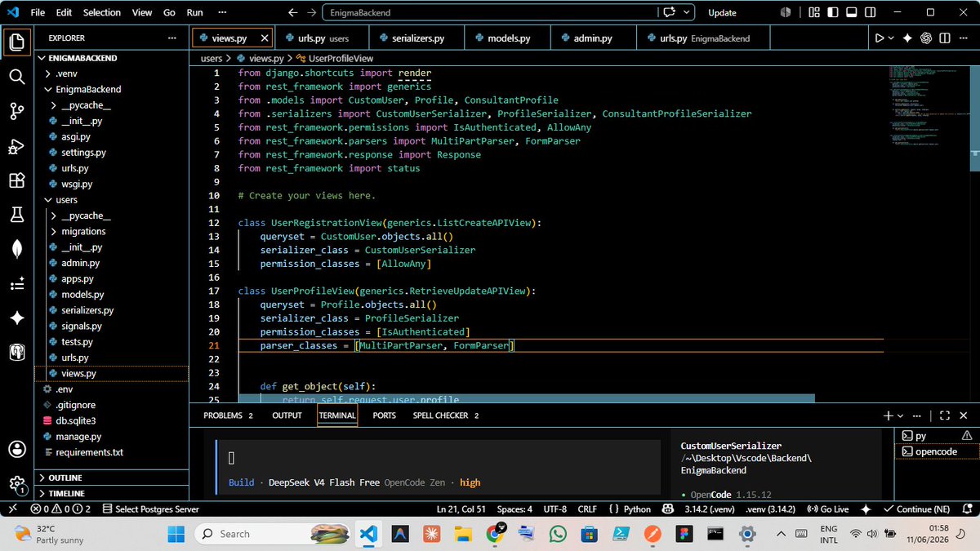Open the chat dropdown arrow in title bar
980x551 pixels.
(x=687, y=12)
